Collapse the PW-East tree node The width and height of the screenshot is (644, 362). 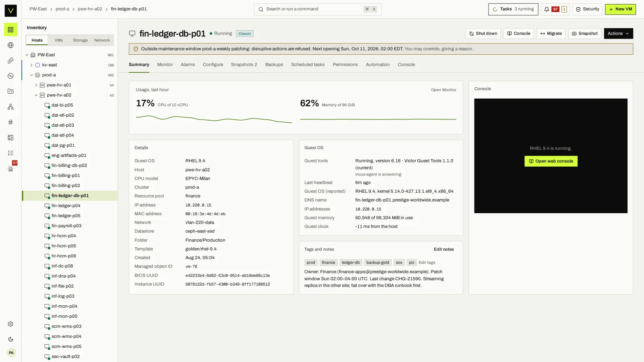(27, 55)
